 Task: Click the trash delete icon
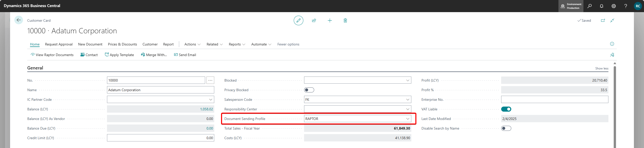[x=345, y=20]
